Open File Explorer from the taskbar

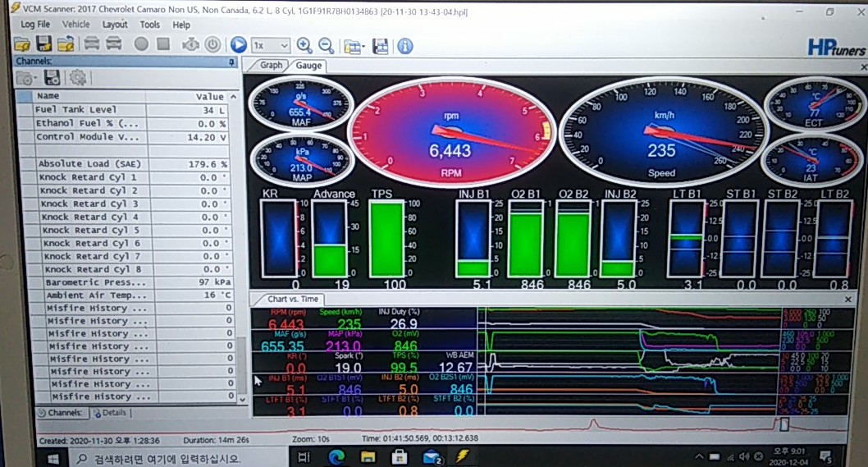(368, 458)
